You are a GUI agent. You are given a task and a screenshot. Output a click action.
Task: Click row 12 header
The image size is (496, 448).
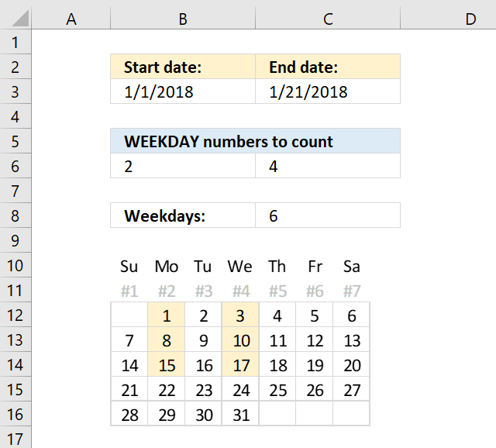coord(16,315)
